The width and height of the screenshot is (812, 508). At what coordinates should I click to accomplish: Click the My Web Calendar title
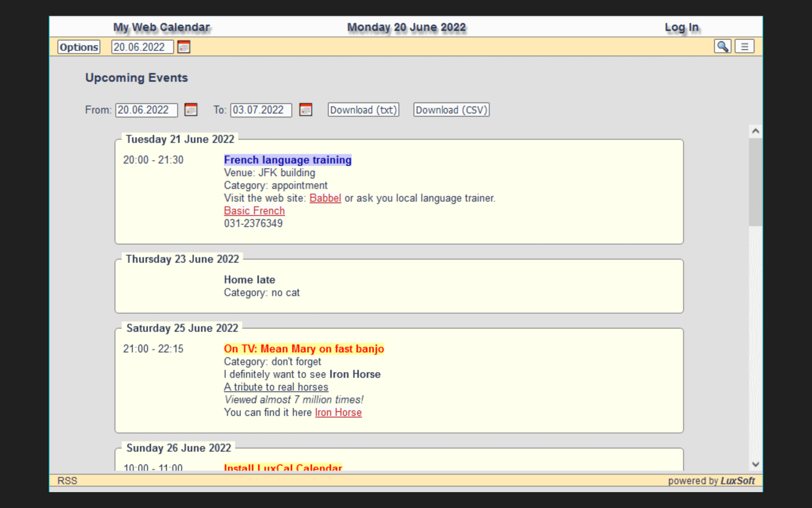tap(161, 27)
